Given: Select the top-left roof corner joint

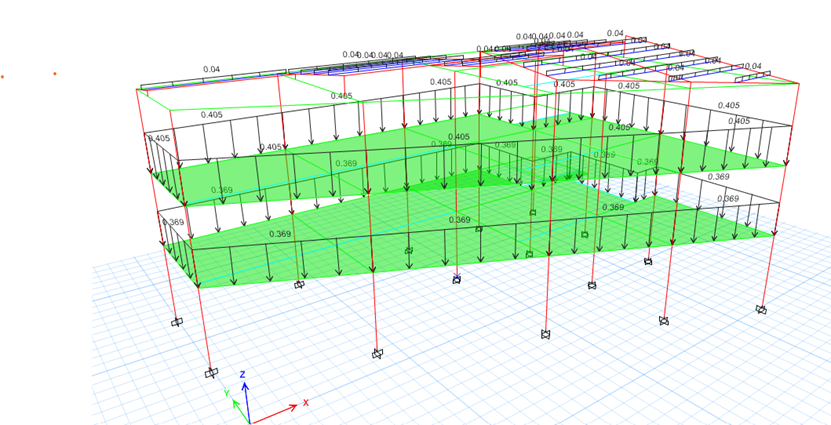Looking at the screenshot, I should coord(137,89).
